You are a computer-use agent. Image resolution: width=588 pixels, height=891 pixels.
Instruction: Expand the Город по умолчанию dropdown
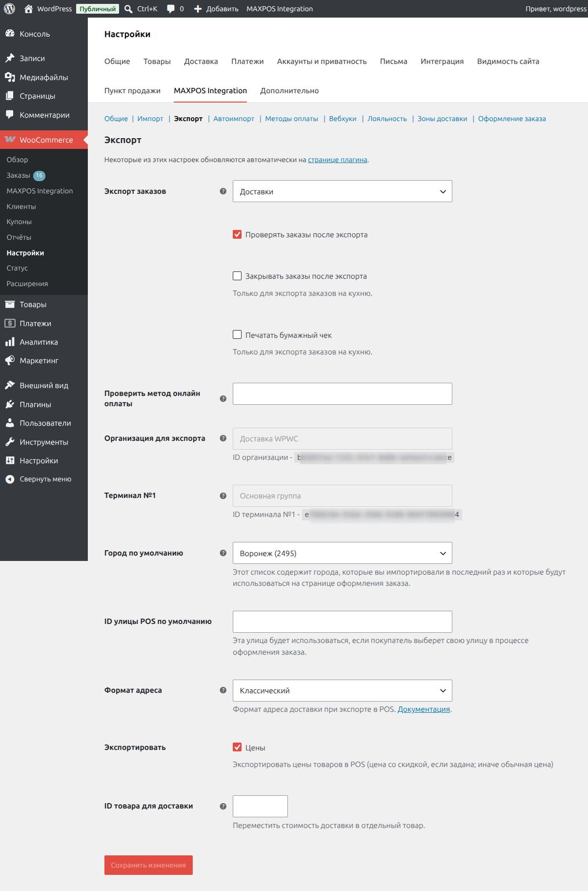(343, 553)
